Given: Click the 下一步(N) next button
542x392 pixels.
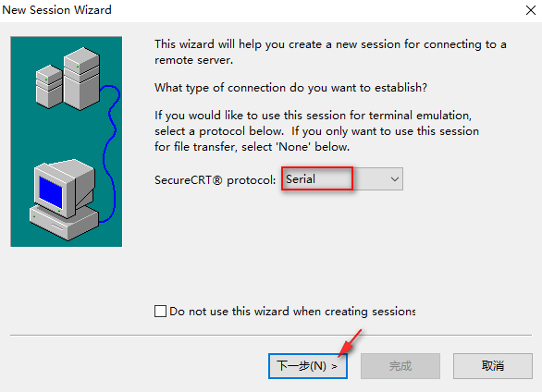Looking at the screenshot, I should click(308, 366).
